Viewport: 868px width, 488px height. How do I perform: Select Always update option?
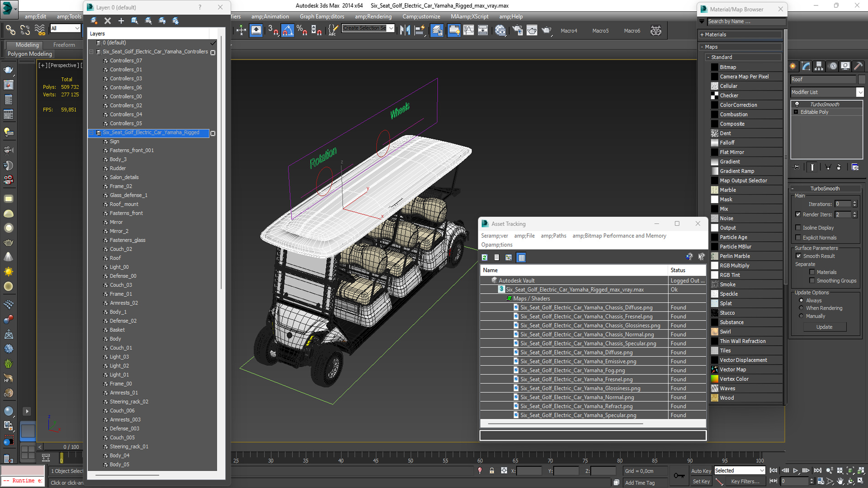click(801, 300)
